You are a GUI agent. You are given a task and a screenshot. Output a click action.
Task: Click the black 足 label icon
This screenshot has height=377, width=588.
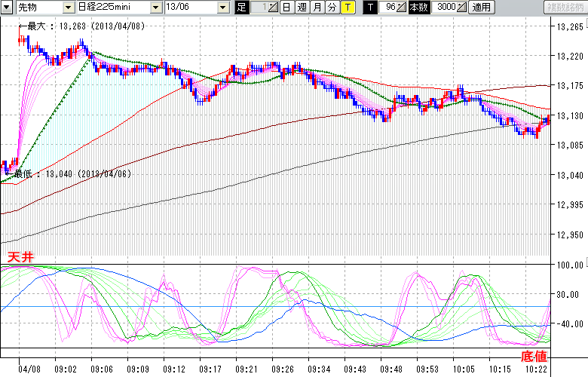241,8
